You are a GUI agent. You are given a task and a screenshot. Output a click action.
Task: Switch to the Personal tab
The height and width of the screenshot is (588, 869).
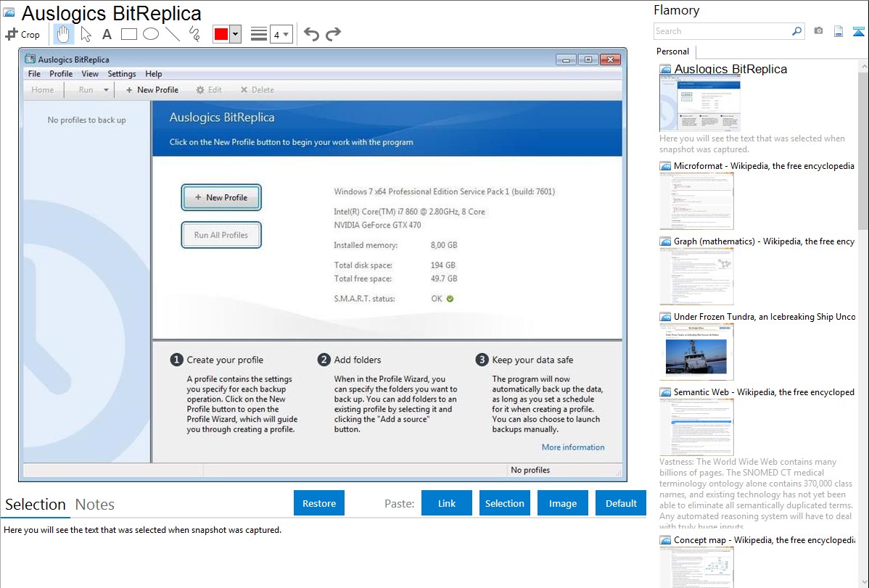click(673, 51)
